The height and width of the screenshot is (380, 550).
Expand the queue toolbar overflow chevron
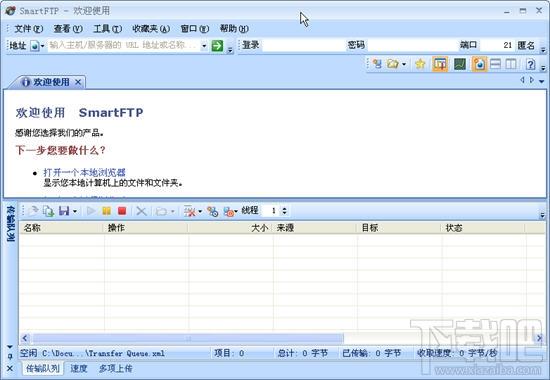pos(542,215)
